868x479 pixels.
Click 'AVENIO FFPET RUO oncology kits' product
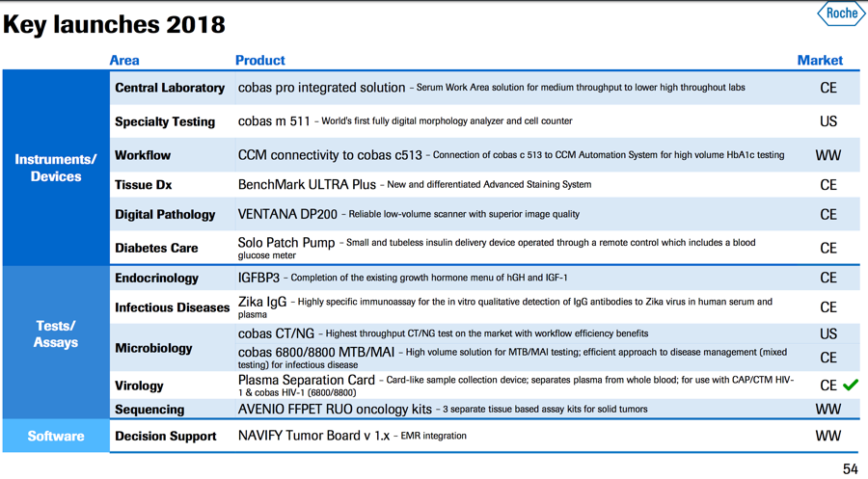[335, 410]
